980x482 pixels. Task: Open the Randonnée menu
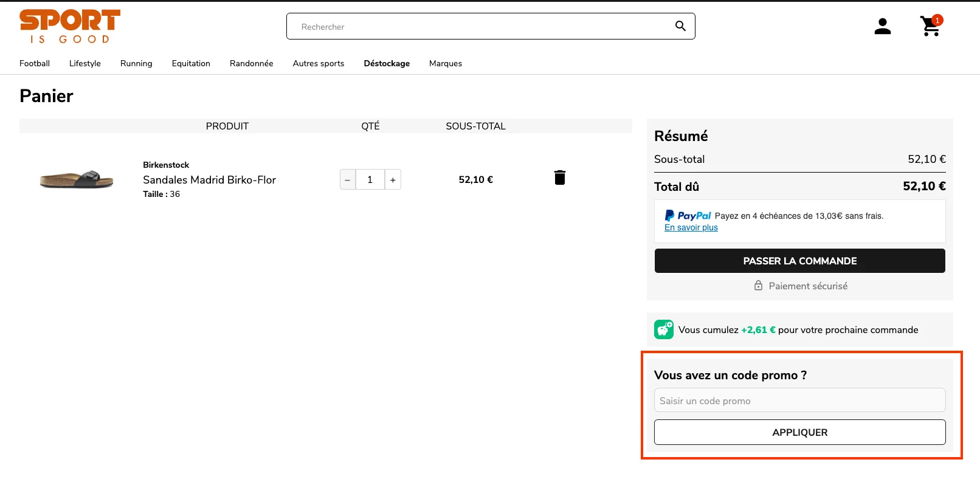pyautogui.click(x=252, y=63)
